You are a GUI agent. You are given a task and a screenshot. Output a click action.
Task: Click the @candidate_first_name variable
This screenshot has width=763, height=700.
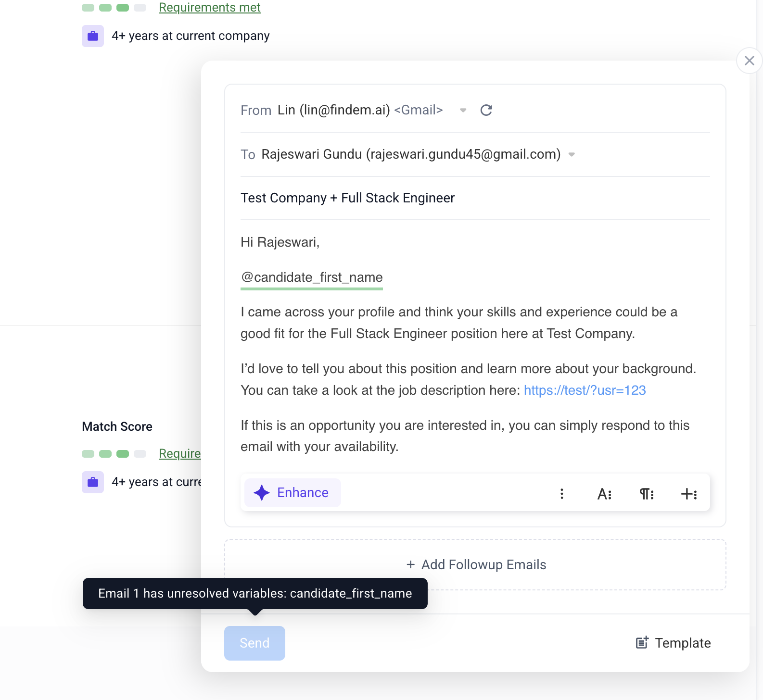(312, 277)
